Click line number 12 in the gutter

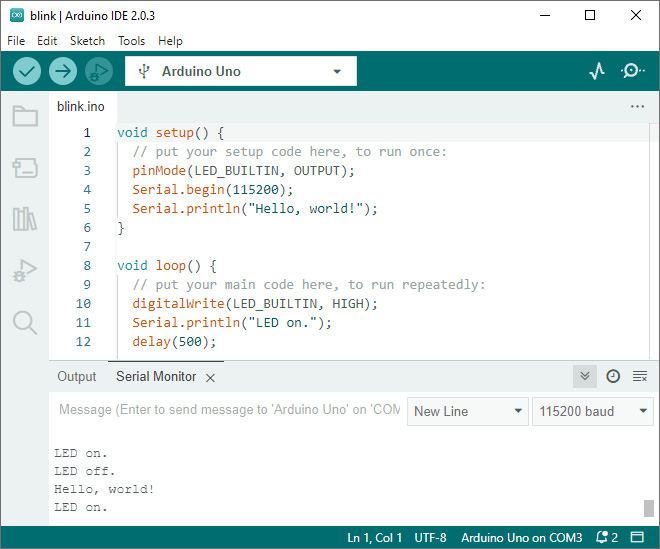coord(83,341)
